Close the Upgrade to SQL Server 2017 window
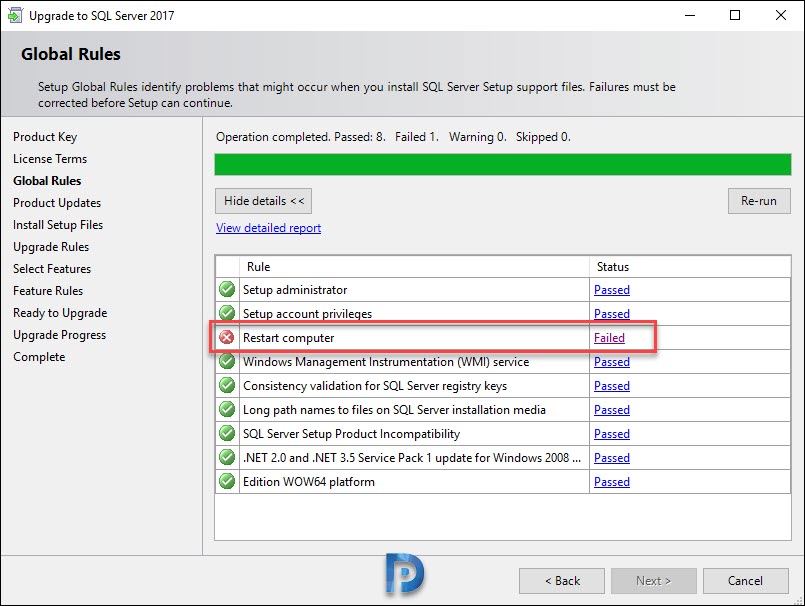Screen dimensions: 805x606 [x=781, y=15]
